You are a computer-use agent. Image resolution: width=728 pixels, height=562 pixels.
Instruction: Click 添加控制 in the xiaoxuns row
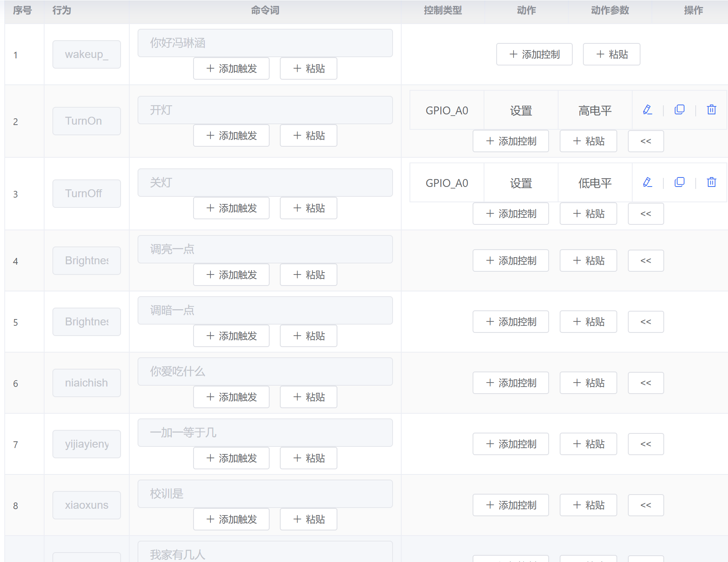click(x=510, y=505)
